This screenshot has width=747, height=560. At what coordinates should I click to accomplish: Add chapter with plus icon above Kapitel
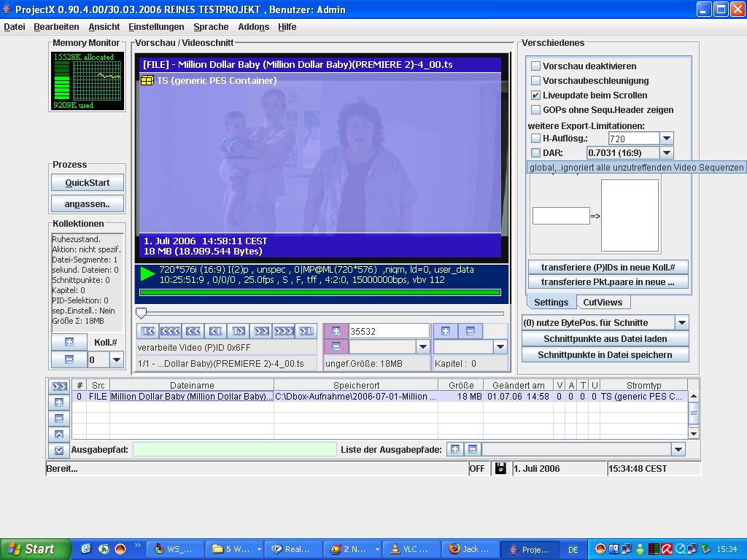click(x=446, y=331)
